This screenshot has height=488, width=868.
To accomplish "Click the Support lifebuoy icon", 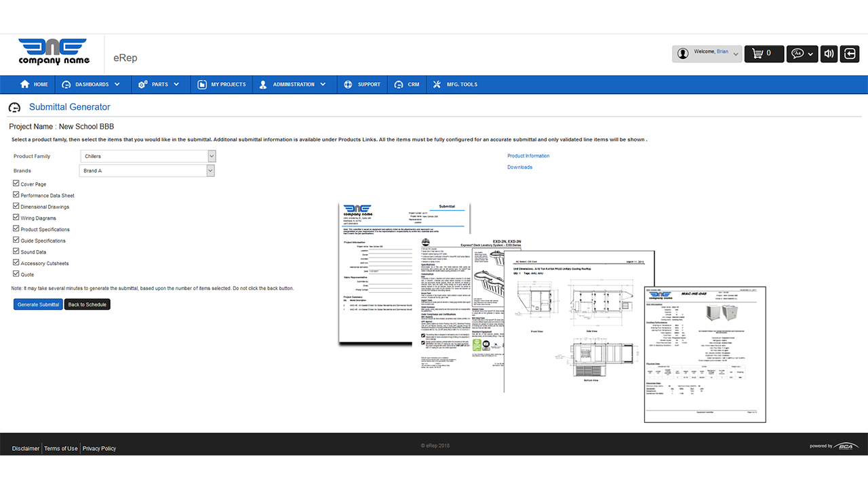I will (348, 85).
